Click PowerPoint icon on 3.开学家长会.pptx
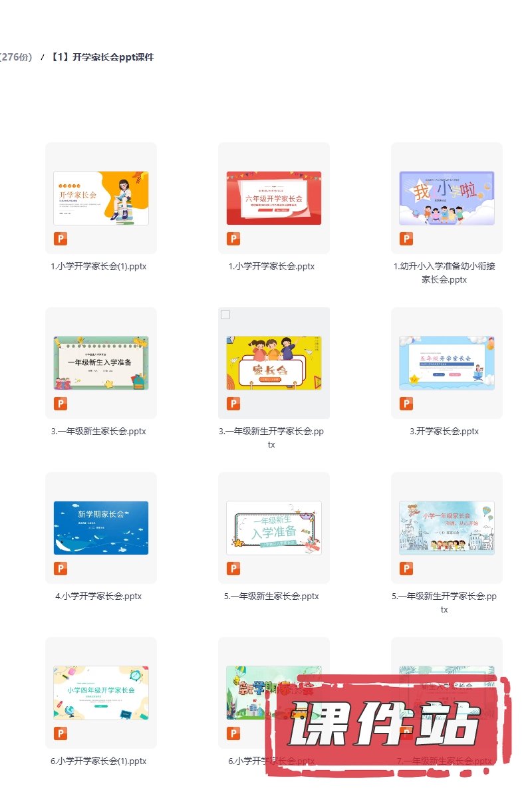The image size is (532, 798). (x=406, y=404)
